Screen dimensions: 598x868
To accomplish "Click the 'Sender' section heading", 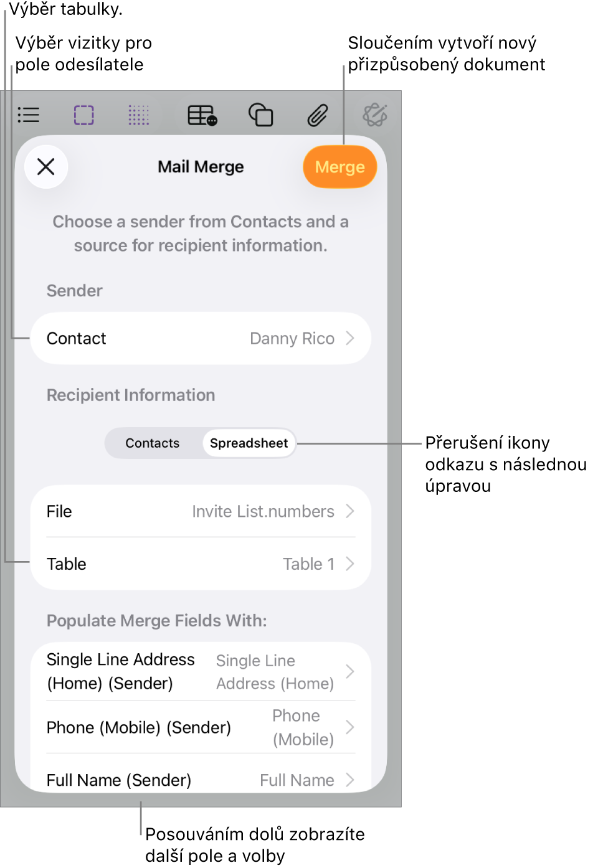I will pos(75,291).
